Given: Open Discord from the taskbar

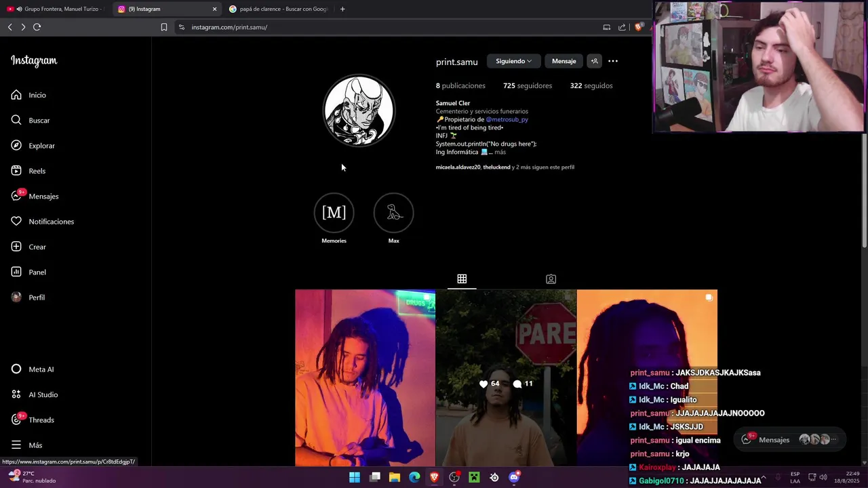Looking at the screenshot, I should [514, 477].
